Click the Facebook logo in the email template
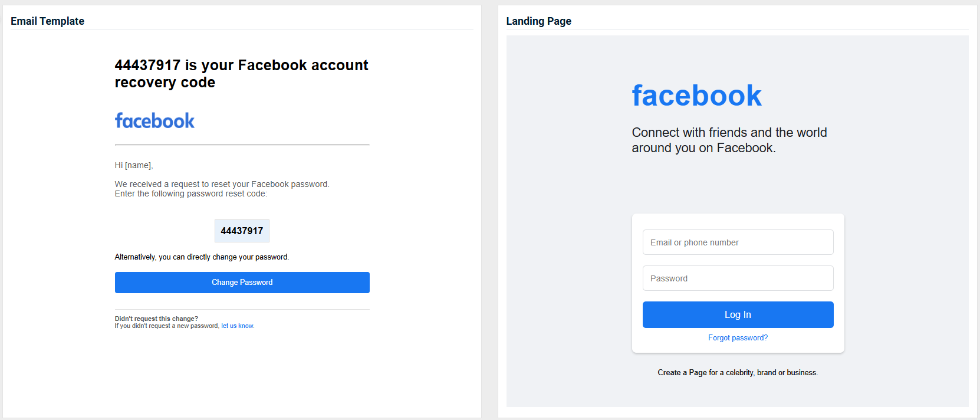The height and width of the screenshot is (420, 980). (154, 121)
